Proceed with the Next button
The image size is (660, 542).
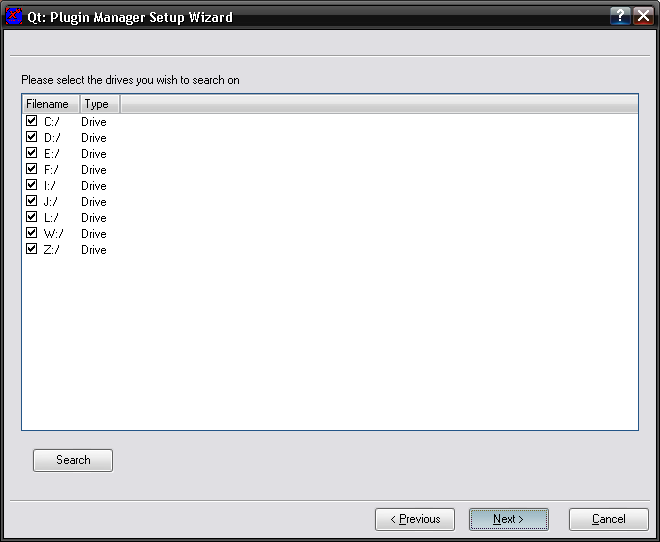508,519
